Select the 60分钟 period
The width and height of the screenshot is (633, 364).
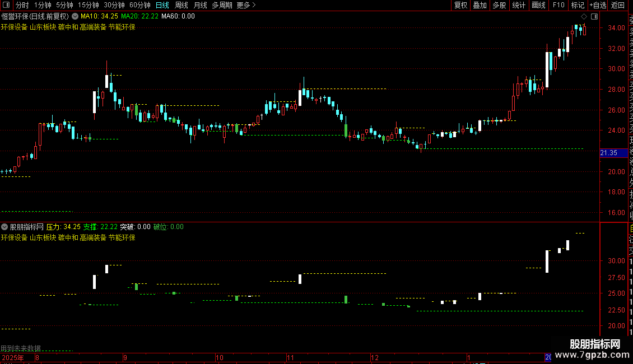tap(140, 5)
